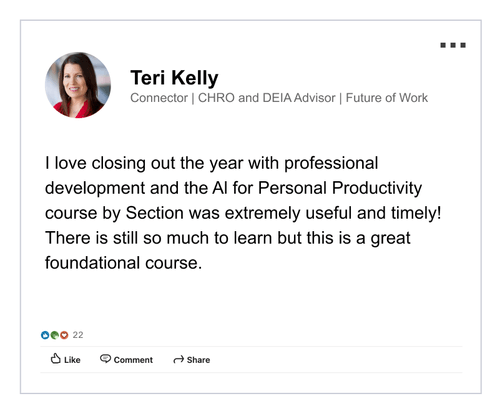
Task: Click the speech bubble Comment icon
Action: coord(105,359)
